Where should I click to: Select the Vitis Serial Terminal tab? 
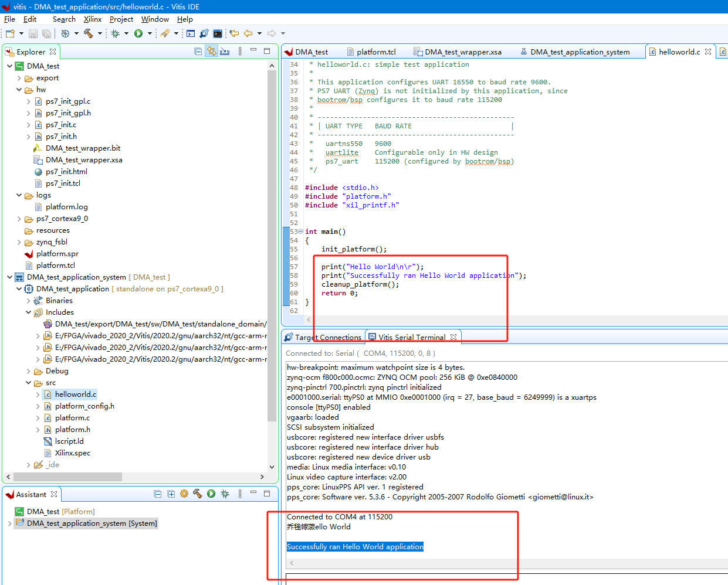tap(412, 337)
